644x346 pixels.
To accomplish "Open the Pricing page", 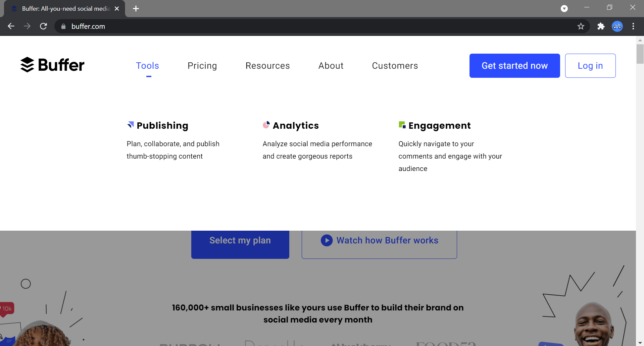I will pyautogui.click(x=202, y=66).
